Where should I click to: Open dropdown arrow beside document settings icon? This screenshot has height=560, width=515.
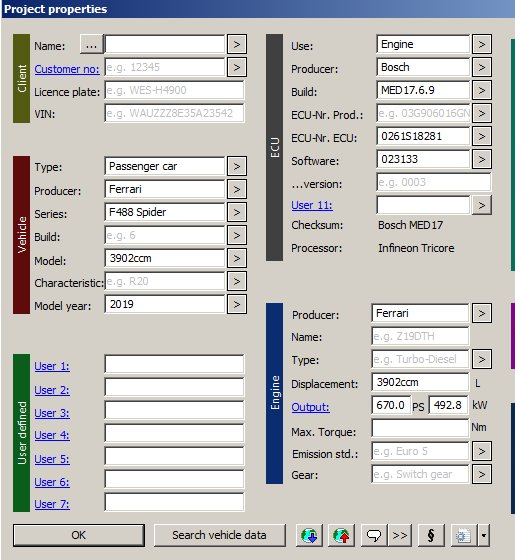tap(484, 535)
